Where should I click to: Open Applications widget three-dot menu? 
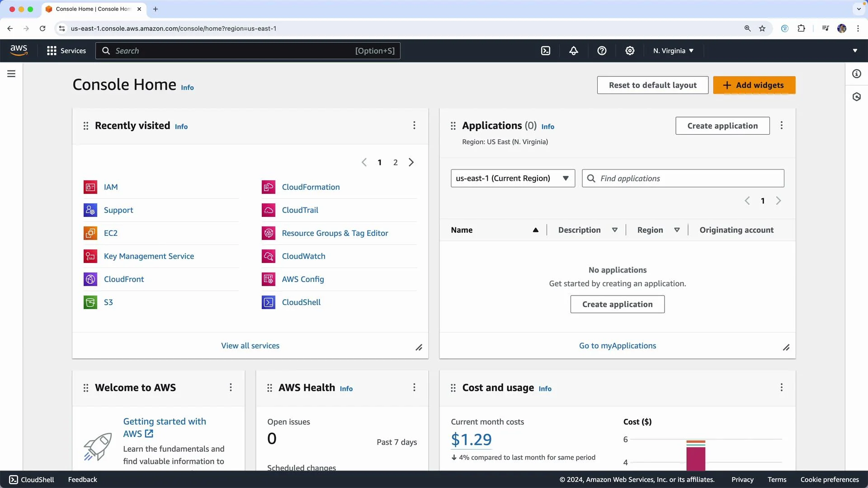[782, 125]
